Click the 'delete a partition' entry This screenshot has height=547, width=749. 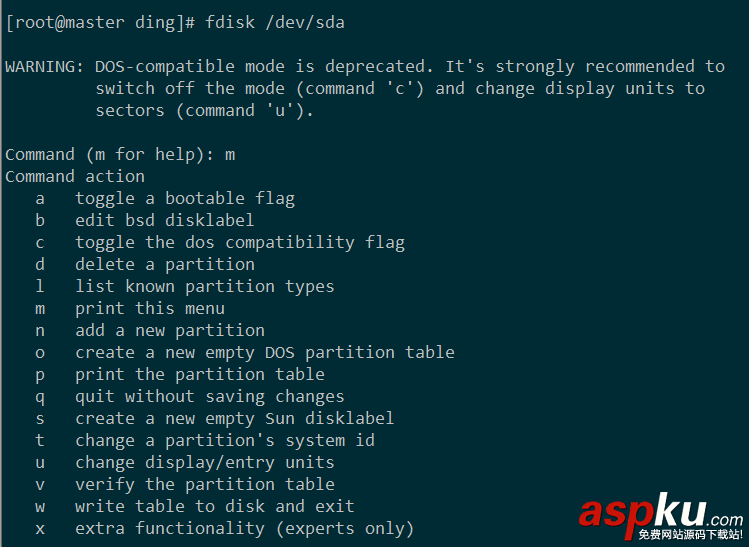165,264
